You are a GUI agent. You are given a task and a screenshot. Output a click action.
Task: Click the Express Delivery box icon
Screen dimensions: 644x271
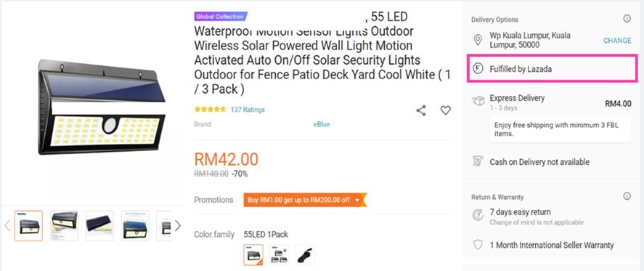click(478, 101)
